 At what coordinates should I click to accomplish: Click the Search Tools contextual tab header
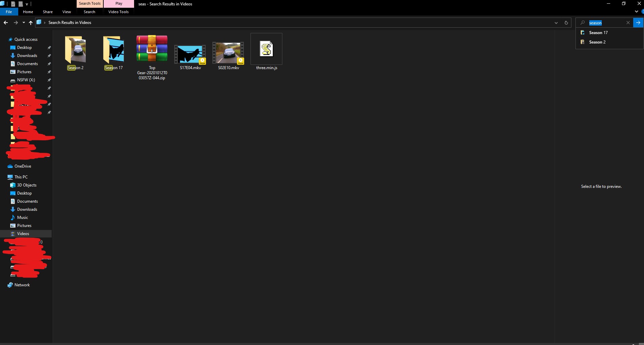click(90, 4)
